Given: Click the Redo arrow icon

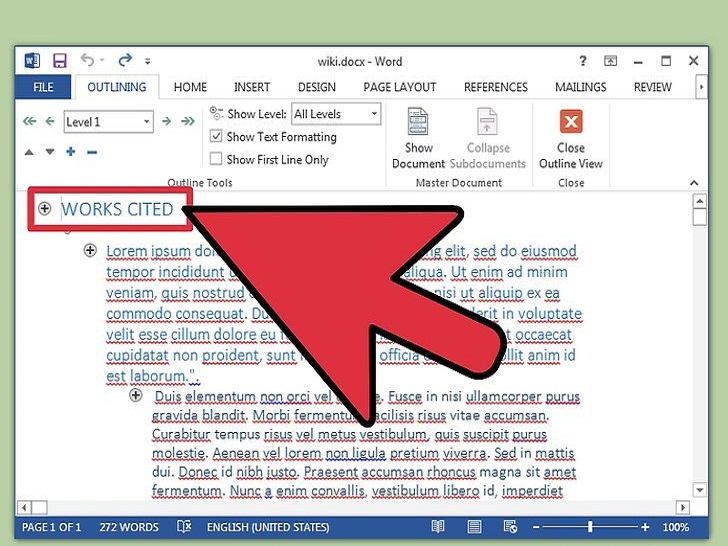Looking at the screenshot, I should [125, 60].
